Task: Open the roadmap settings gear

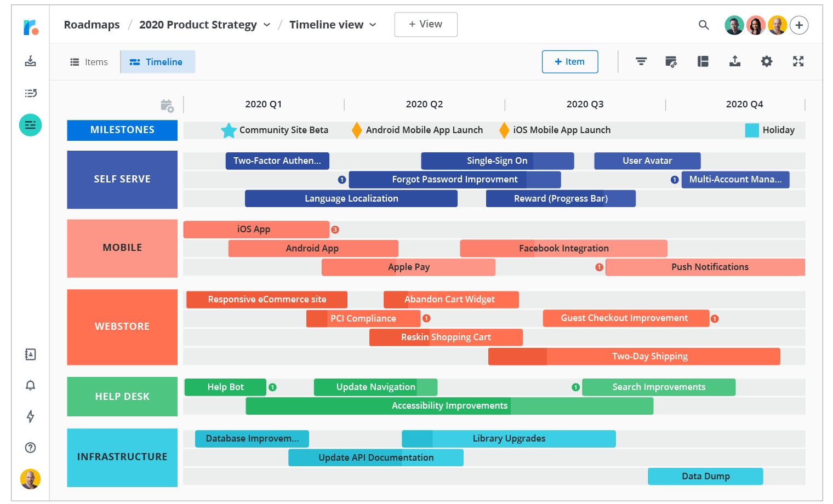Action: (x=766, y=61)
